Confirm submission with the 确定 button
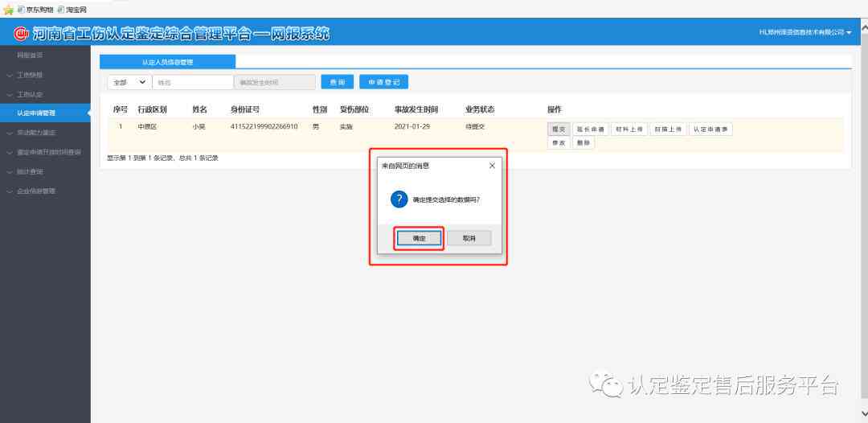The height and width of the screenshot is (423, 868). (x=419, y=238)
